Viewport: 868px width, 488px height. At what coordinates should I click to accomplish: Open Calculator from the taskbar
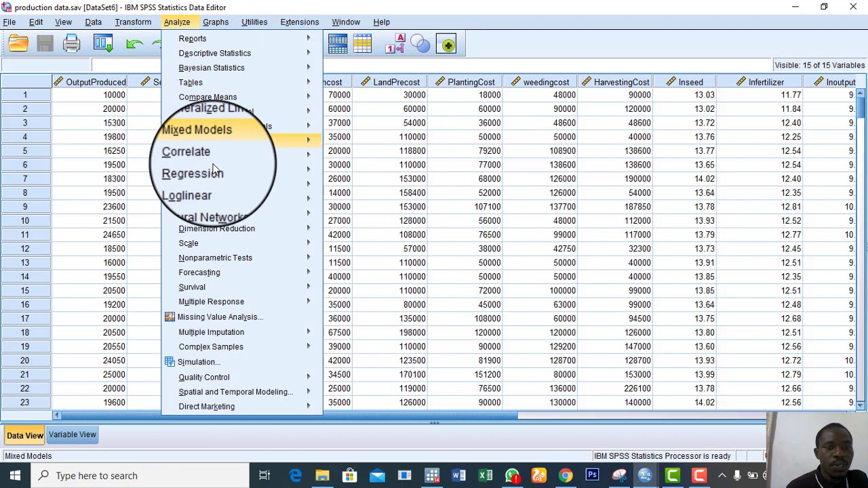tap(431, 475)
